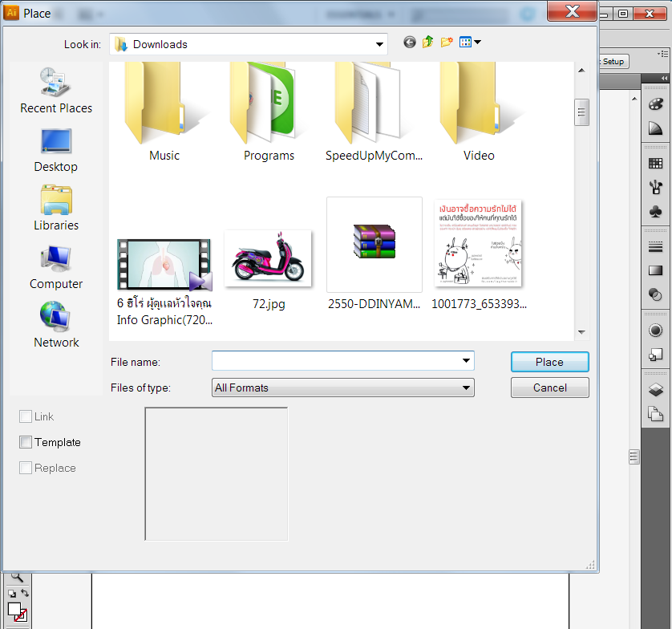
Task: Swap Fill and Stroke icon
Action: click(25, 593)
